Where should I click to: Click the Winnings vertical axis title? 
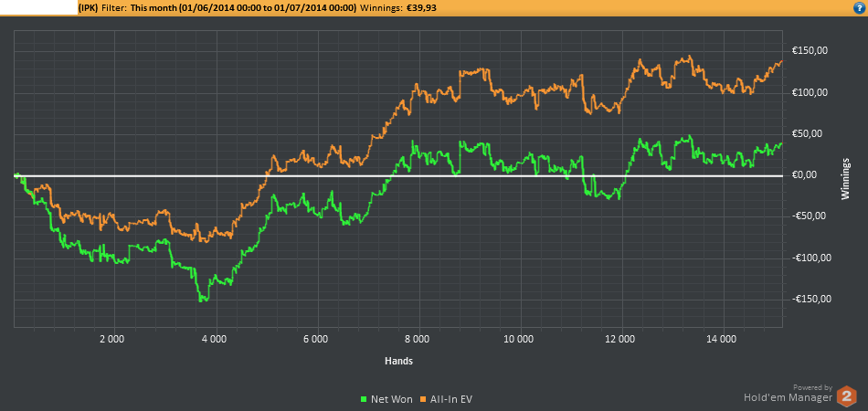pyautogui.click(x=845, y=179)
